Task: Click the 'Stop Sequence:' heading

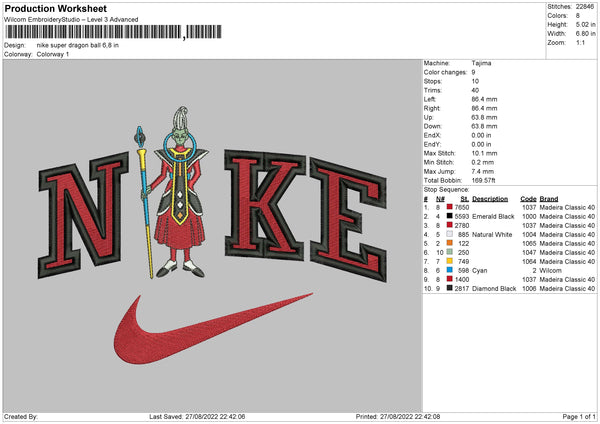Action: (x=446, y=190)
